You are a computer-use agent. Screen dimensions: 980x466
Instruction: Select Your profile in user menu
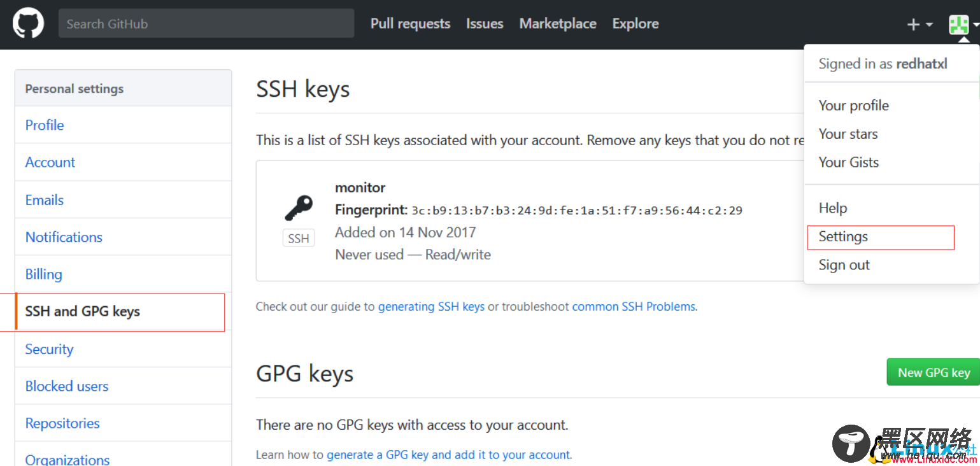pos(853,106)
